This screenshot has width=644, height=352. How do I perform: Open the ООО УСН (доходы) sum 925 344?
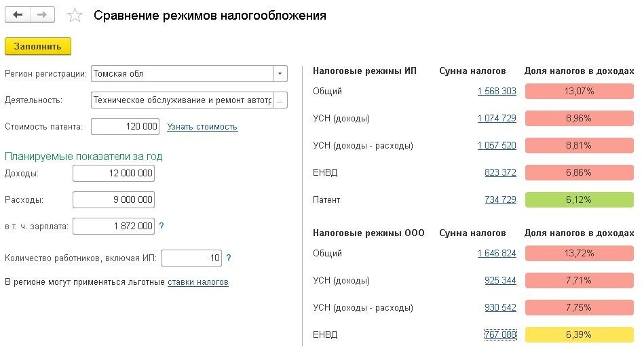pyautogui.click(x=500, y=281)
